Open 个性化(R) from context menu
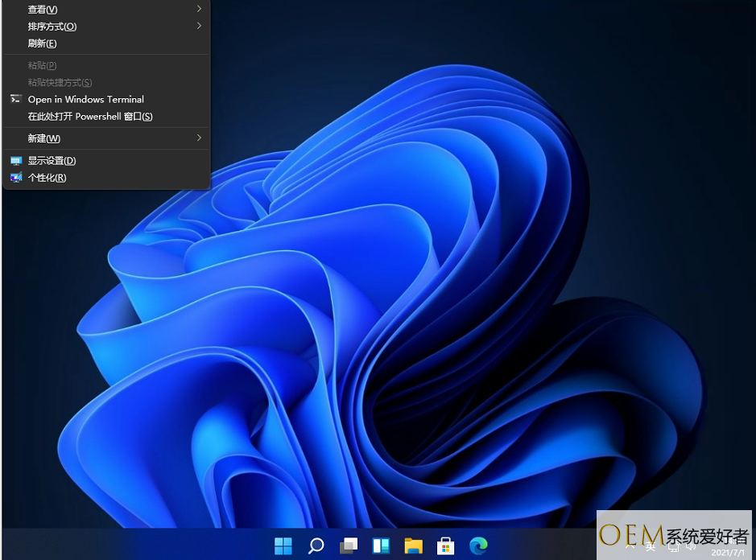Viewport: 756px width, 560px height. 47,178
